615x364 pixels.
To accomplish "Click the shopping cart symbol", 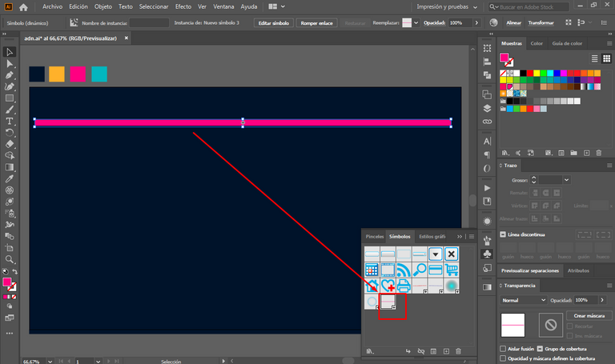I will pyautogui.click(x=452, y=270).
